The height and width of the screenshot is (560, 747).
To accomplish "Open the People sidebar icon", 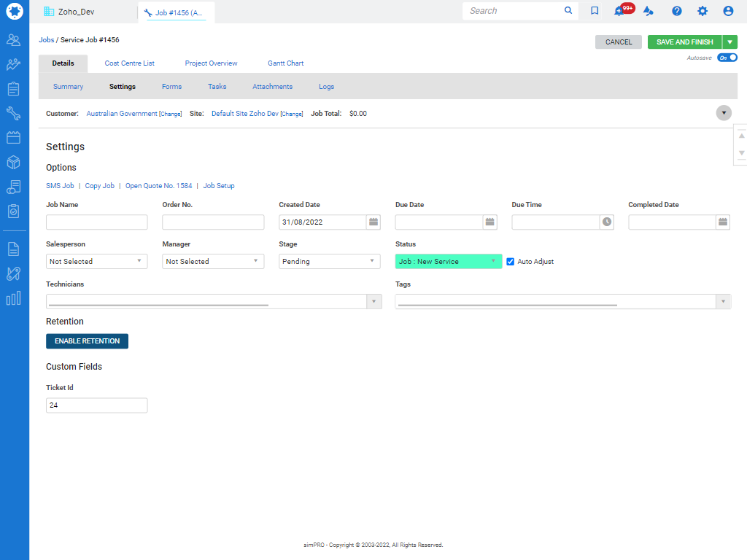I will (x=15, y=39).
